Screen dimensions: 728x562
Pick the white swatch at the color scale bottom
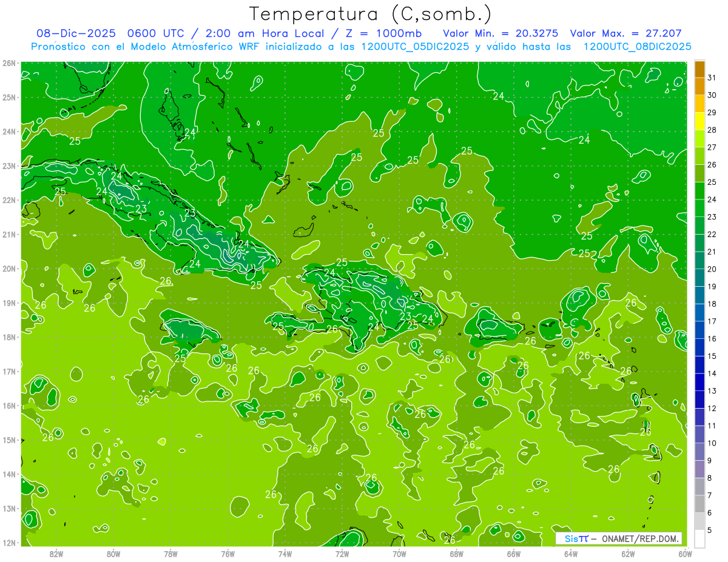tap(699, 538)
